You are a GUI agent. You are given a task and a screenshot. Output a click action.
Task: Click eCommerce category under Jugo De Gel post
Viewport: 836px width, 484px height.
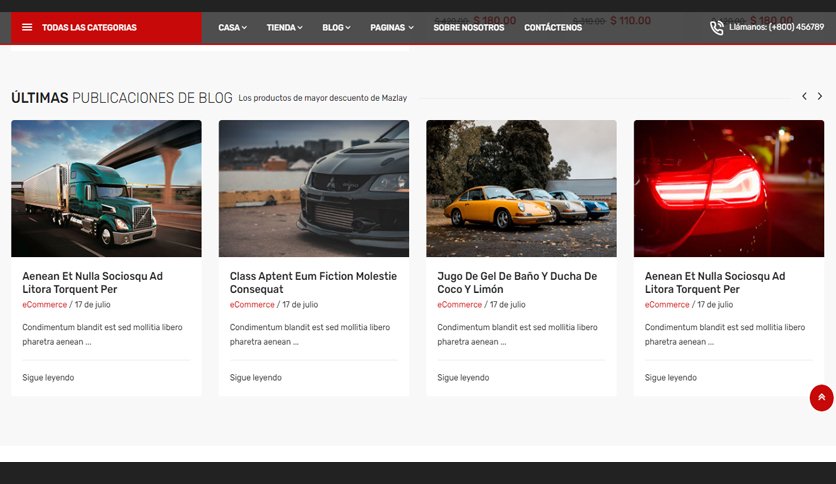459,304
